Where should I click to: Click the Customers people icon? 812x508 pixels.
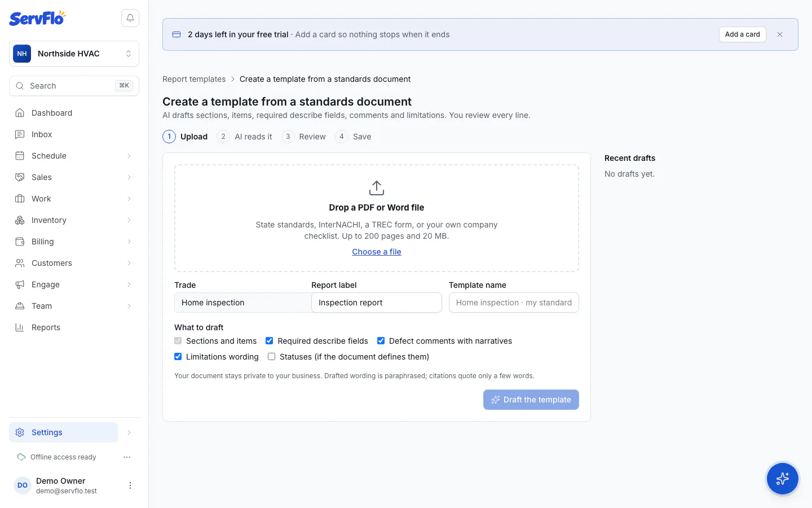(x=20, y=263)
